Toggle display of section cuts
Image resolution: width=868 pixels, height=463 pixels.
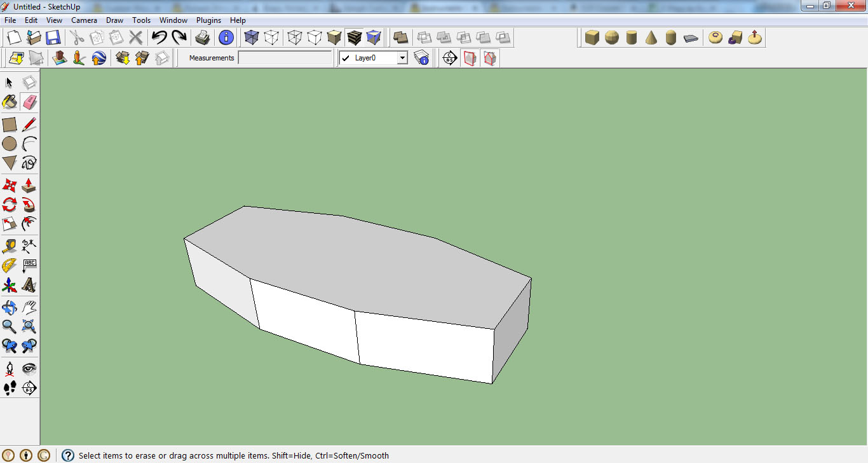[489, 59]
